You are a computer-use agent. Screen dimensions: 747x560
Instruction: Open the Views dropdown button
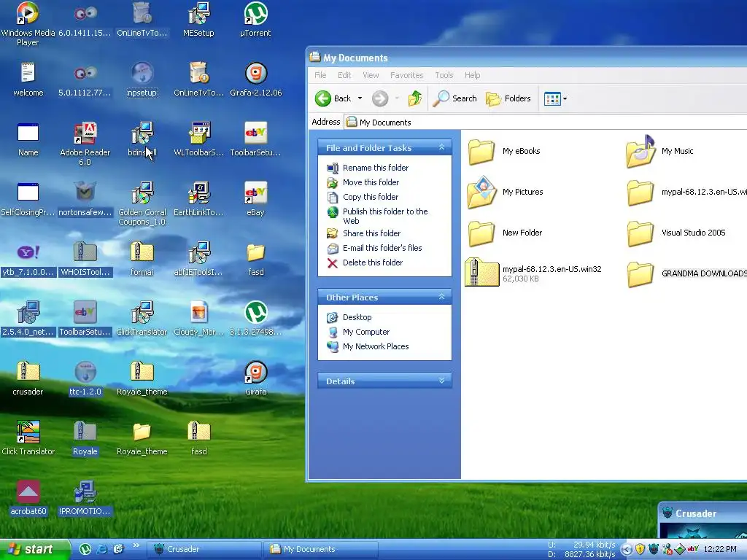(x=555, y=98)
